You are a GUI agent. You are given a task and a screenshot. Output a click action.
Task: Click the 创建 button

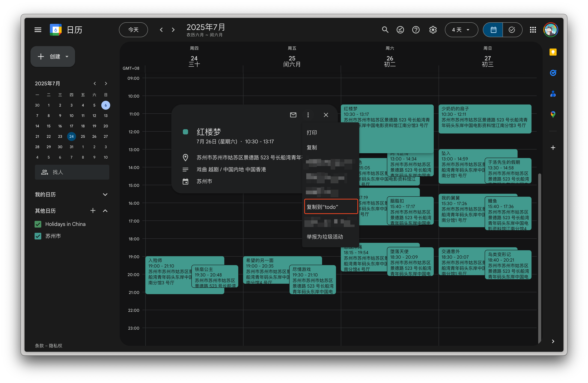coord(53,57)
